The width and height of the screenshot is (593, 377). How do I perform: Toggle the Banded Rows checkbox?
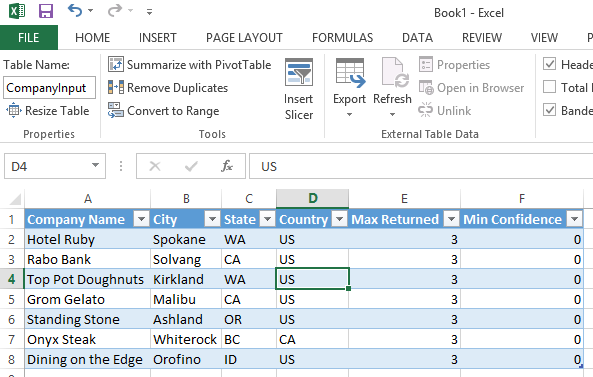point(549,110)
